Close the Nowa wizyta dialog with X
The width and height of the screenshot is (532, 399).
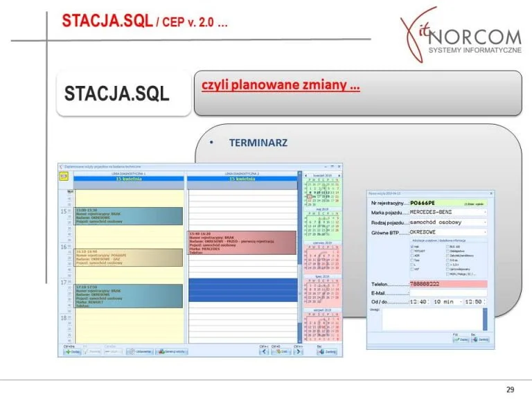491,193
